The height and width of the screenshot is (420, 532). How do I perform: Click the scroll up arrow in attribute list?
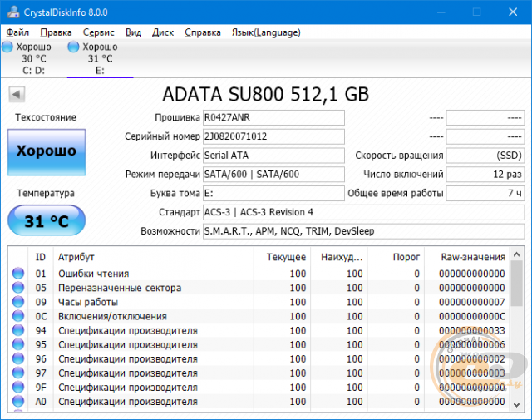click(517, 254)
